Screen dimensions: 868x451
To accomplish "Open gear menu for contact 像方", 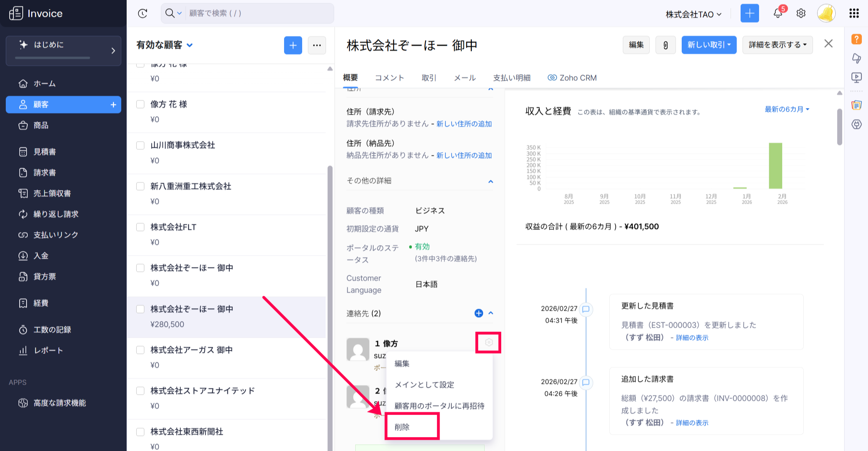I will coord(488,342).
